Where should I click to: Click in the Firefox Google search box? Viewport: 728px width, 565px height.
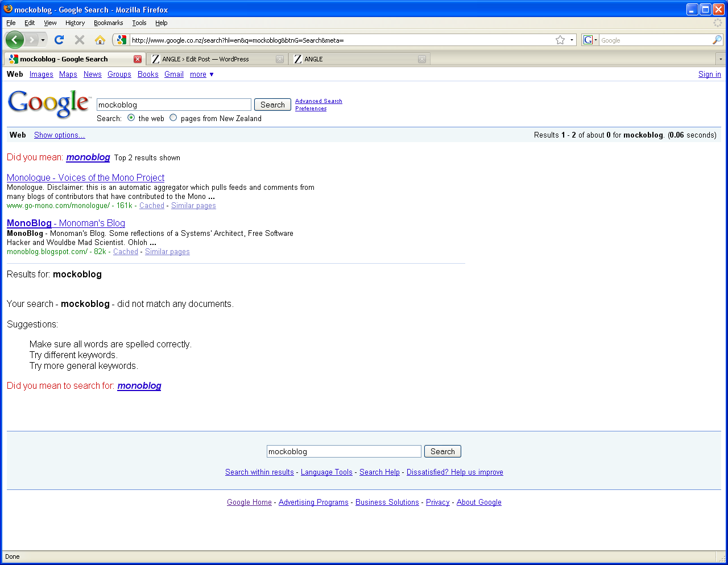(x=655, y=40)
